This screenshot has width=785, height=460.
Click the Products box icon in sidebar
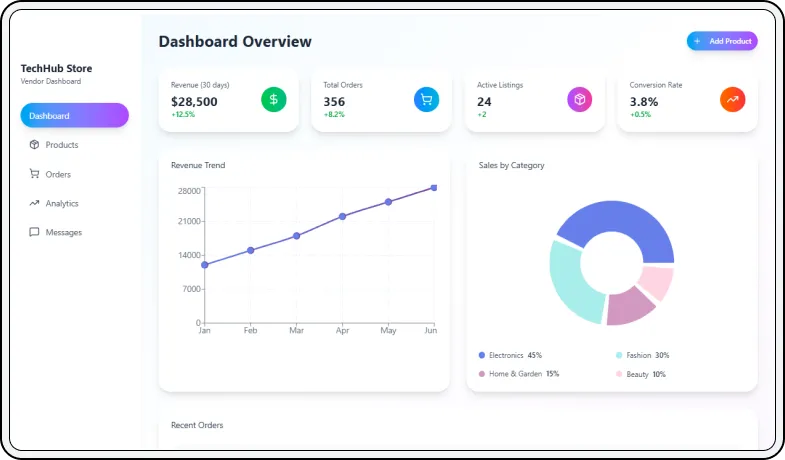[x=35, y=145]
